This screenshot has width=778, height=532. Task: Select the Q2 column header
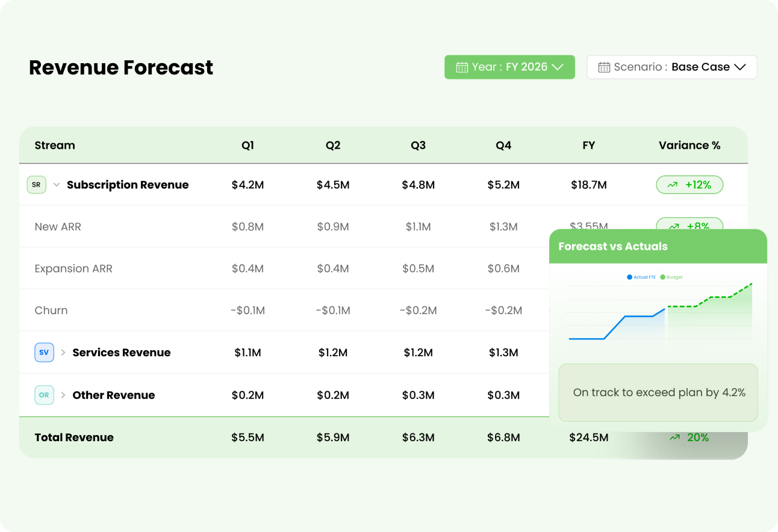click(333, 145)
